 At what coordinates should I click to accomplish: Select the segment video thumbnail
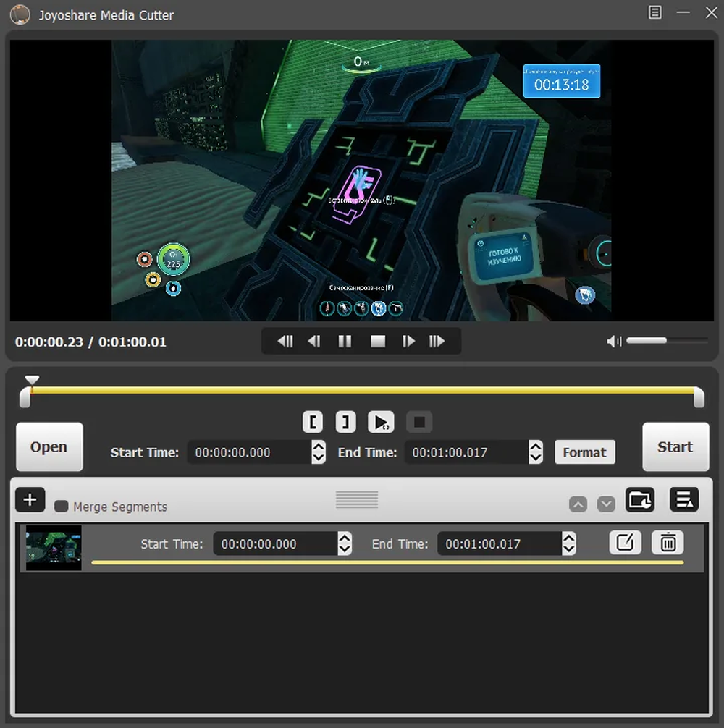click(x=54, y=548)
